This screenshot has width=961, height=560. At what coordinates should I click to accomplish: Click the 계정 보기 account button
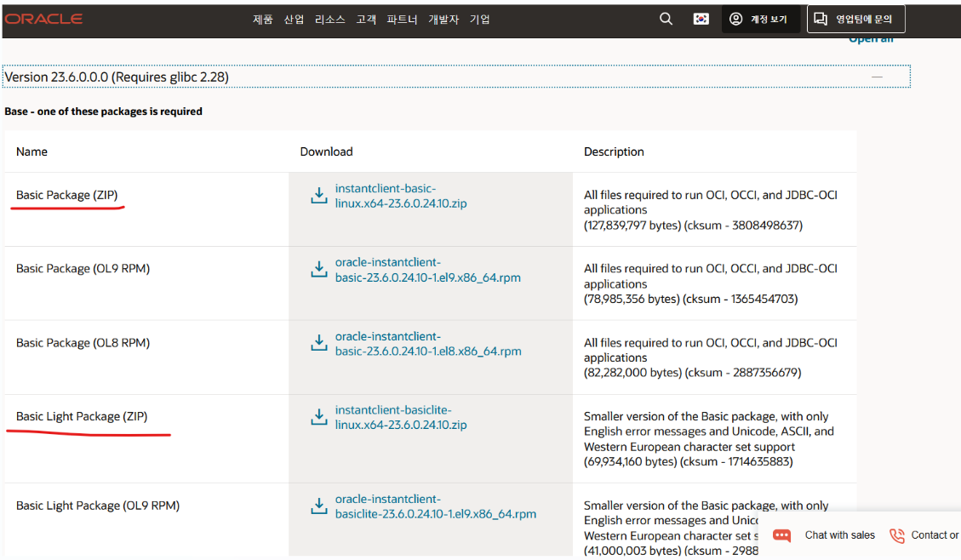tap(761, 19)
